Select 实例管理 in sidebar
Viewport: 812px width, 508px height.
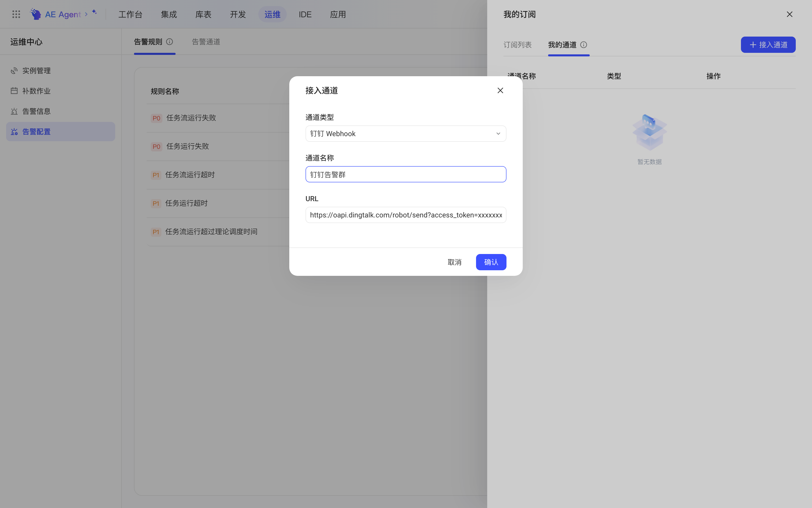(60, 71)
